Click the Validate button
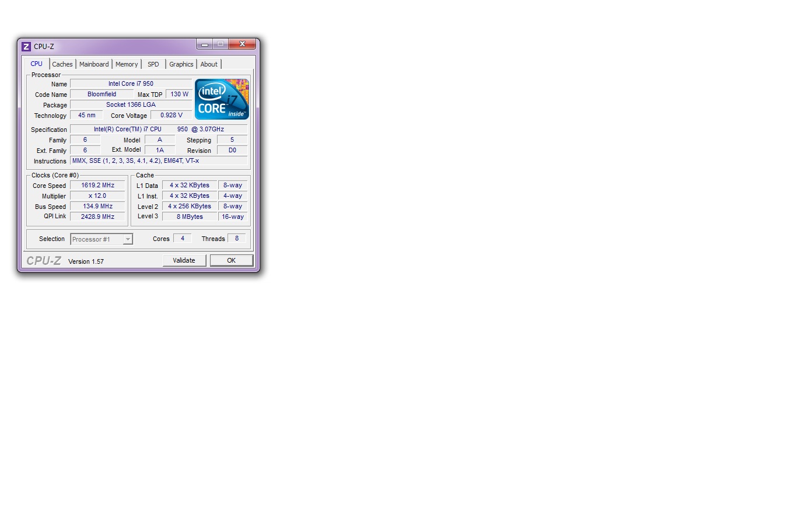Viewport: 812px width, 513px height. coord(184,260)
